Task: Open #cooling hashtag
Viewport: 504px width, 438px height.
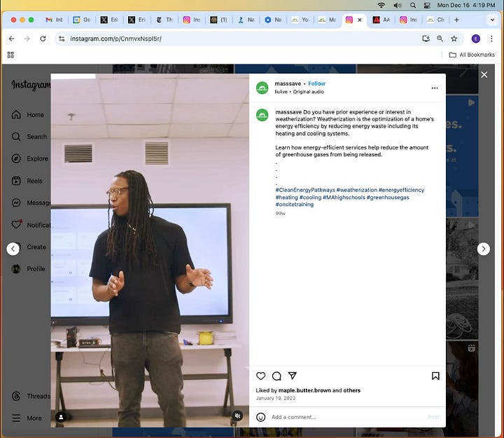Action: [310, 198]
